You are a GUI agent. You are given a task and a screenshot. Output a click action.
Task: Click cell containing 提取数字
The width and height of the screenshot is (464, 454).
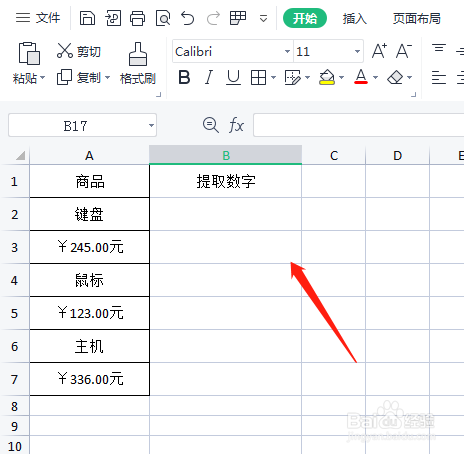(x=226, y=181)
